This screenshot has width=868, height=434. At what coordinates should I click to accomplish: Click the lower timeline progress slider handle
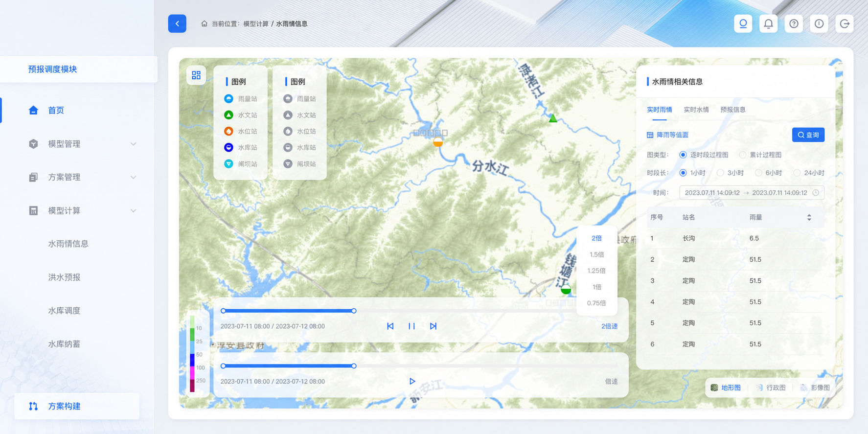pyautogui.click(x=354, y=366)
